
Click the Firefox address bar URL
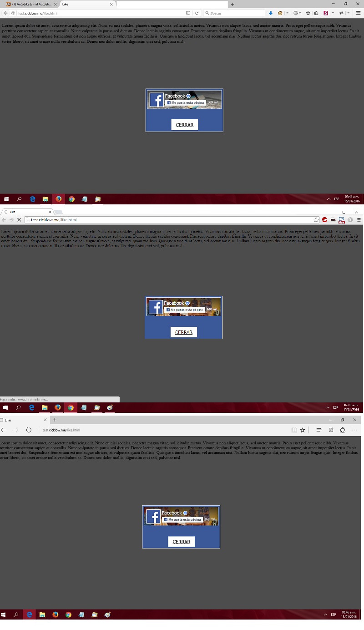coord(38,14)
